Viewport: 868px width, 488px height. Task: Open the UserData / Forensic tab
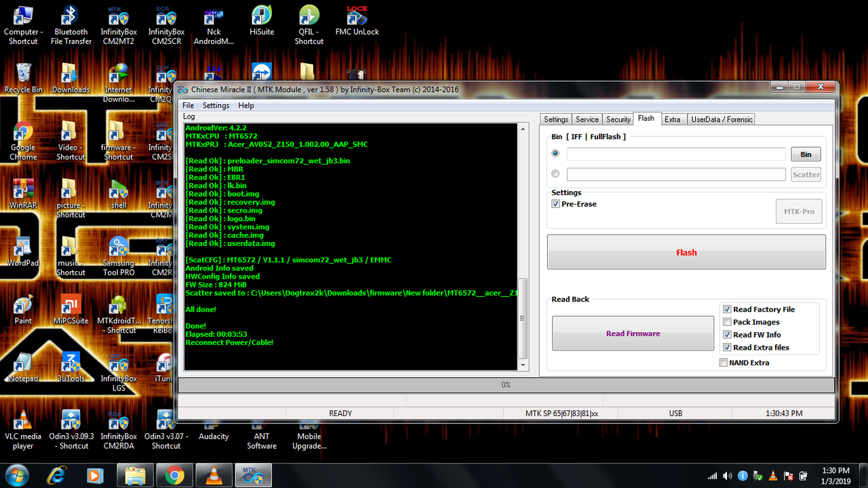(722, 119)
